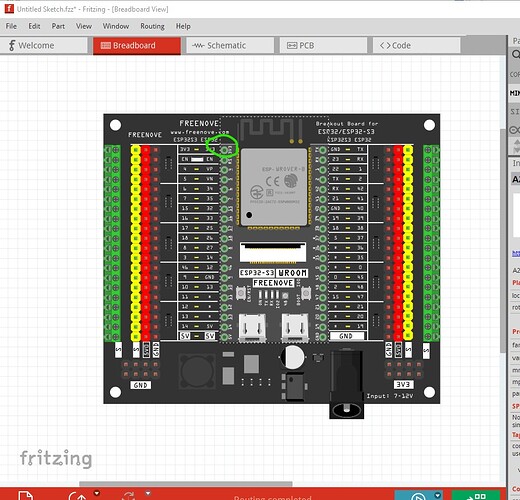Click the horizontal scrollbar thumb below the canvas
The width and height of the screenshot is (520, 500).
point(186,484)
